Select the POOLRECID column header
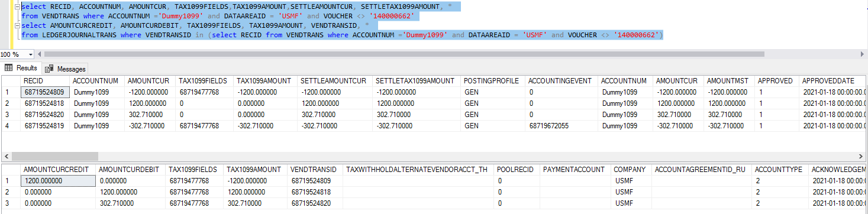 517,170
